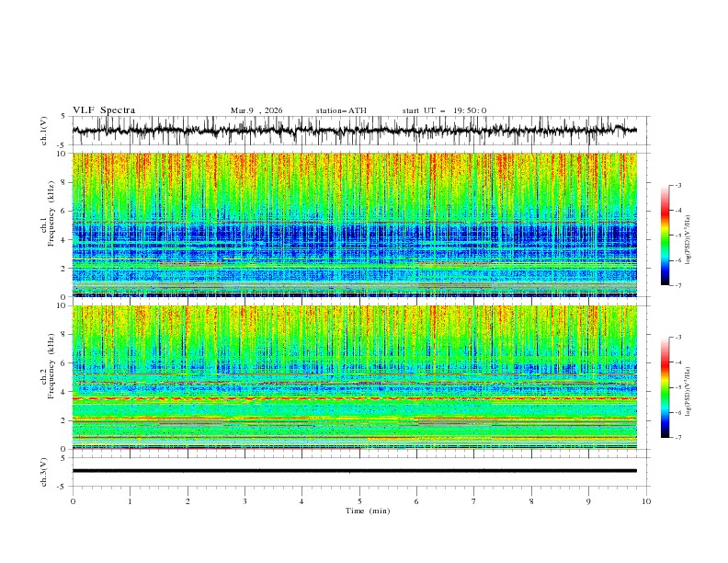Select the "ch.2 Frequency (kHz)" axis label
The width and height of the screenshot is (728, 563).
click(x=48, y=366)
